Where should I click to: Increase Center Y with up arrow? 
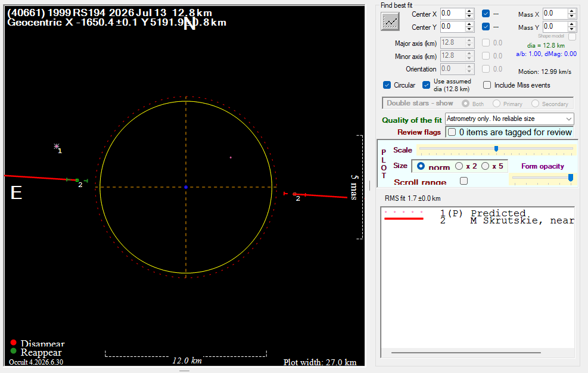tap(469, 24)
